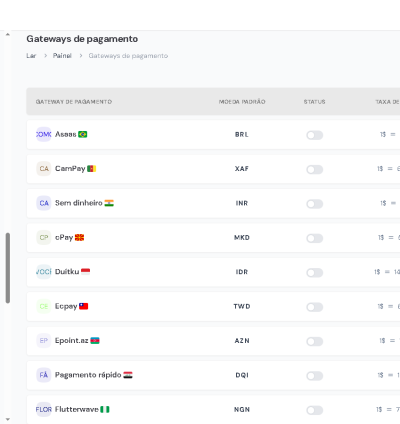Click the Status column header
The width and height of the screenshot is (400, 424).
click(314, 102)
